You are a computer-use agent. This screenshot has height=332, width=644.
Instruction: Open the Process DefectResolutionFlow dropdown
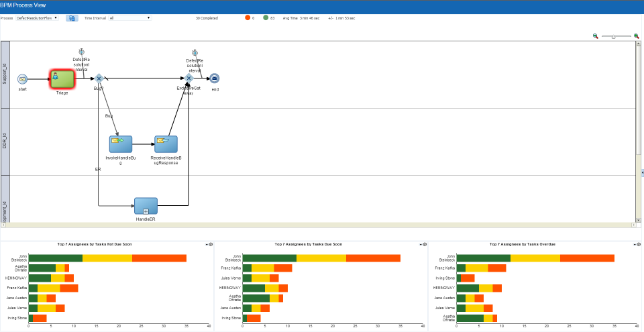(37, 18)
